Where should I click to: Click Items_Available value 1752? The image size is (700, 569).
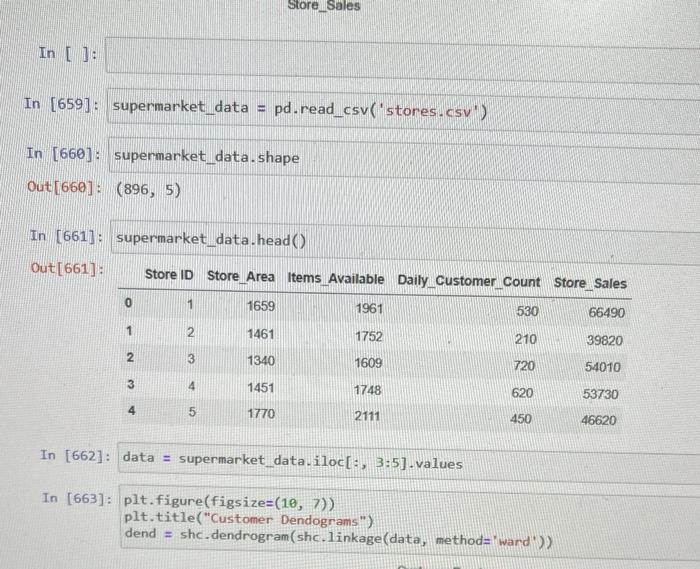tap(369, 336)
